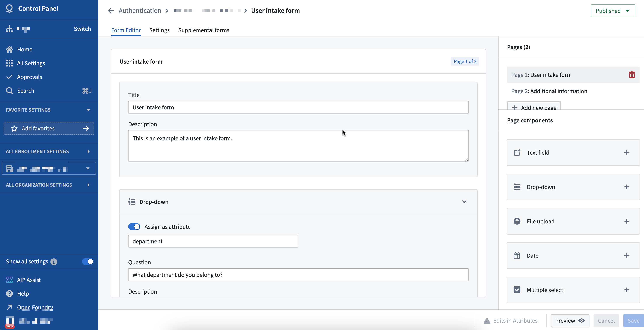Expand All Organization Settings section
The width and height of the screenshot is (644, 330).
(88, 185)
